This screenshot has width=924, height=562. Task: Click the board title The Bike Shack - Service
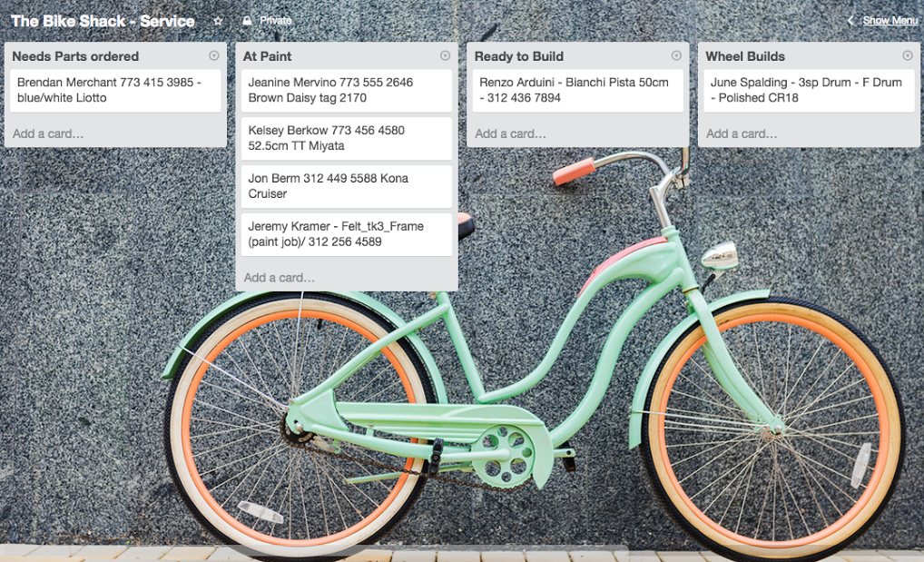pos(103,21)
